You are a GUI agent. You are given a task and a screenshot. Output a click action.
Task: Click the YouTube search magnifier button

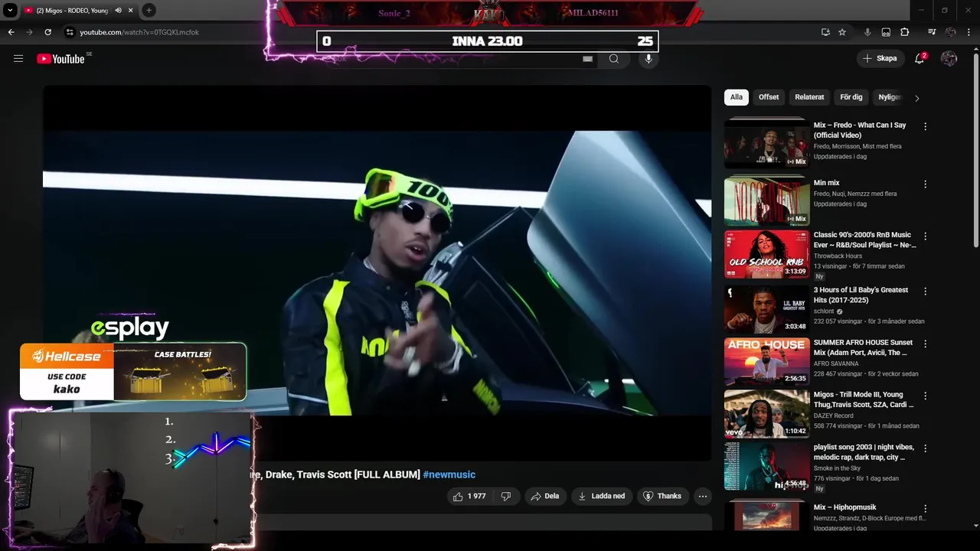coord(614,59)
